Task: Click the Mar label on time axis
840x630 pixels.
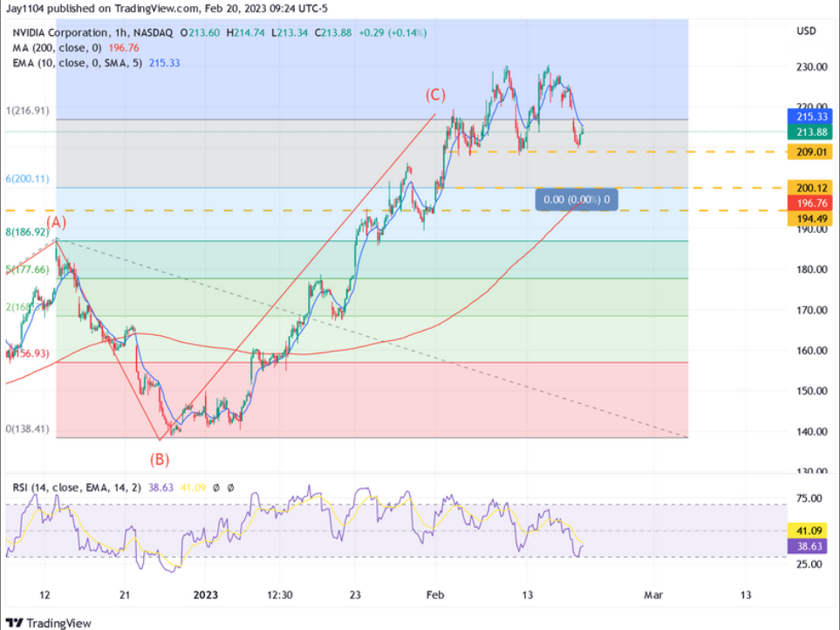Action: (x=653, y=595)
